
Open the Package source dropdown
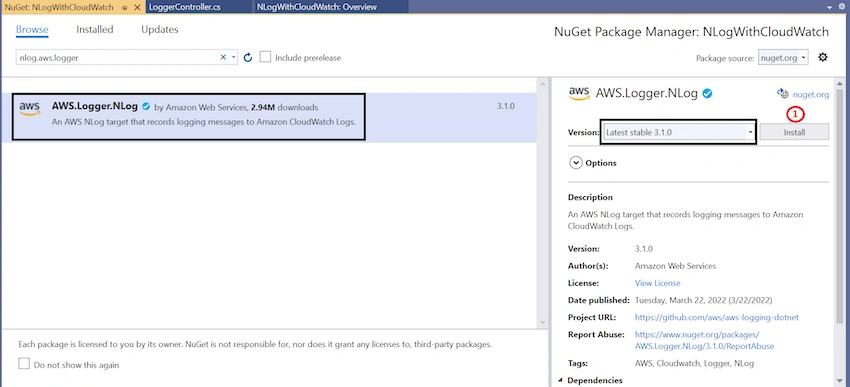(x=783, y=57)
